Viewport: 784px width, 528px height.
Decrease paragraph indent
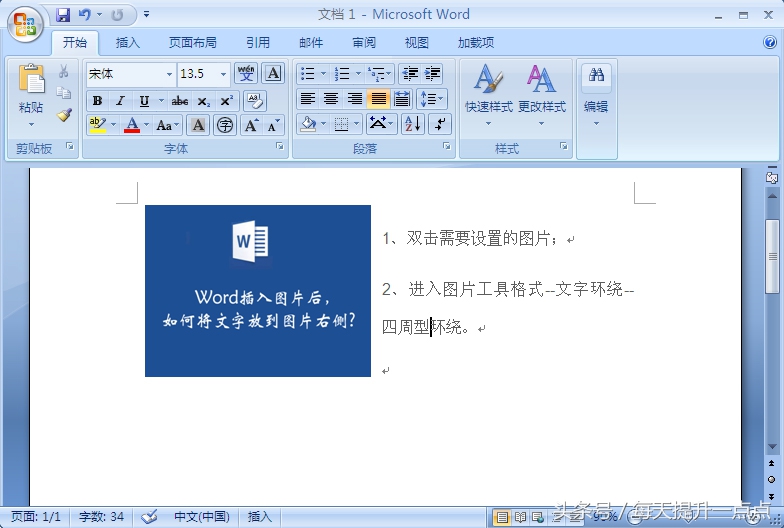[x=410, y=74]
